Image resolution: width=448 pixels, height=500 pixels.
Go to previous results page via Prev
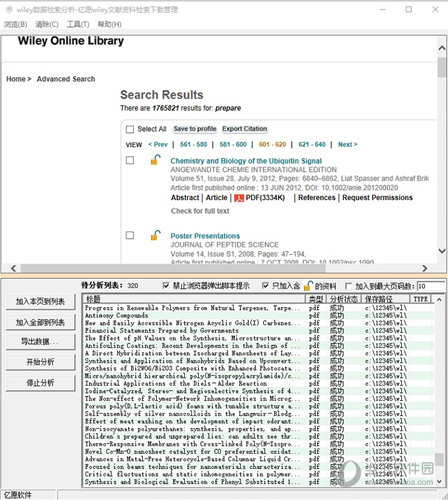click(x=158, y=144)
